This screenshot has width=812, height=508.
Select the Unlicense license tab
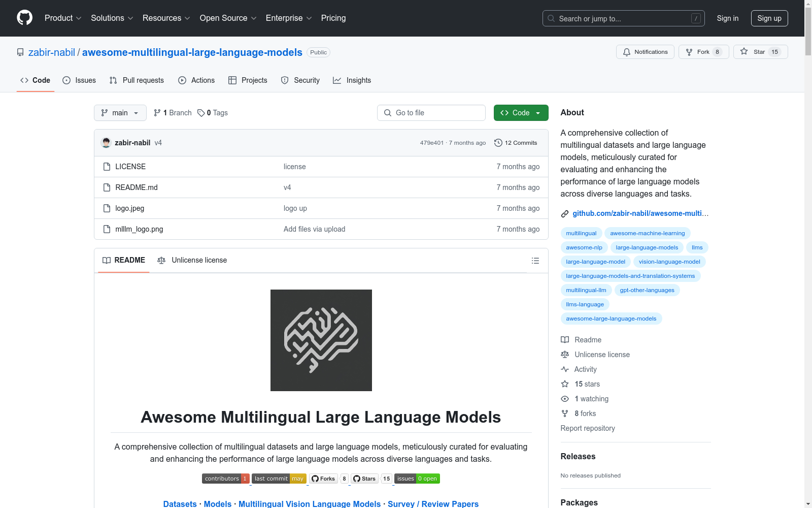click(x=192, y=260)
